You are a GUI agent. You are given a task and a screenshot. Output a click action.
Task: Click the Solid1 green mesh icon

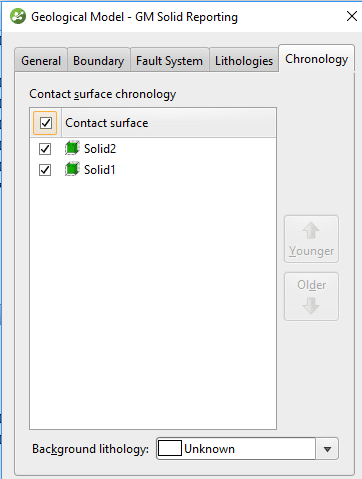tap(72, 169)
